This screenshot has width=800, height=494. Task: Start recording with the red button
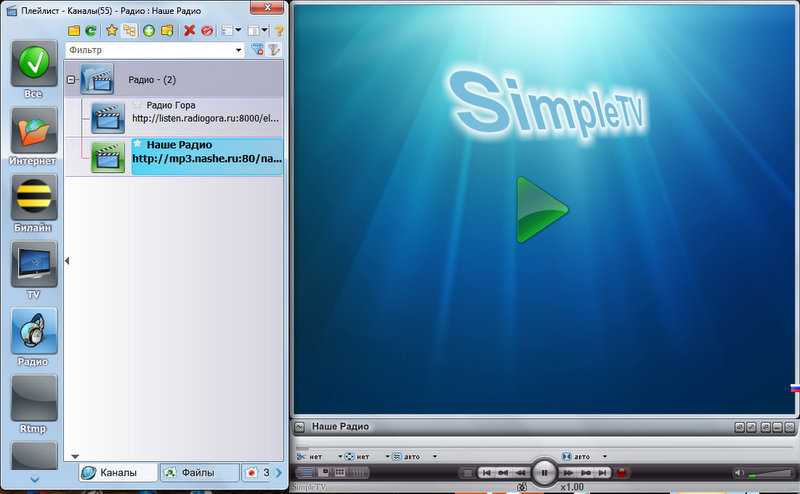coord(621,473)
